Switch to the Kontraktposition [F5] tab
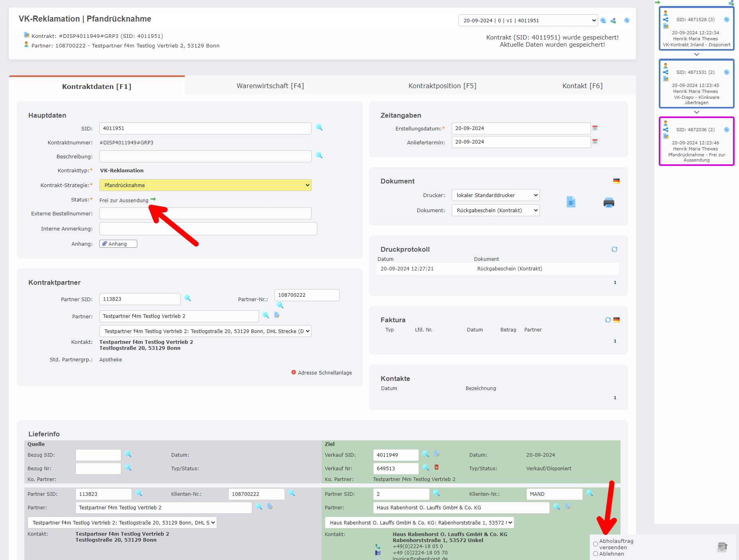 442,86
